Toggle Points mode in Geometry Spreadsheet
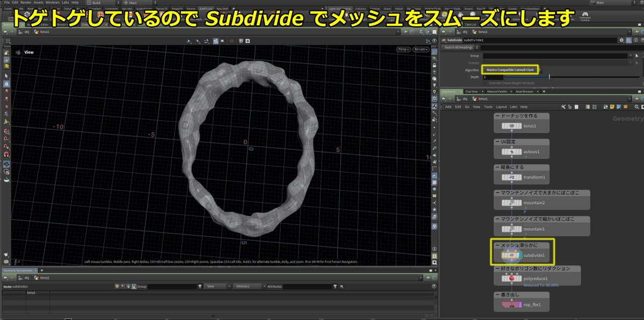This screenshot has height=320, width=644. 117,286
